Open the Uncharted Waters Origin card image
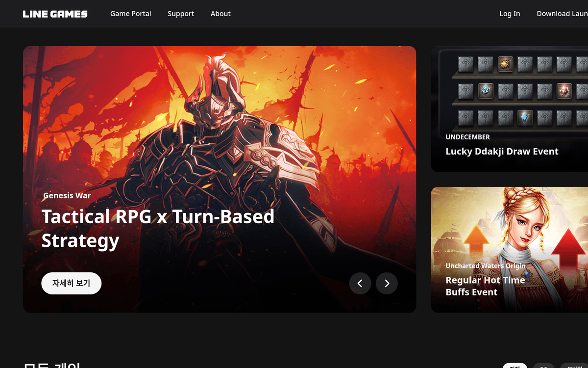 click(510, 250)
